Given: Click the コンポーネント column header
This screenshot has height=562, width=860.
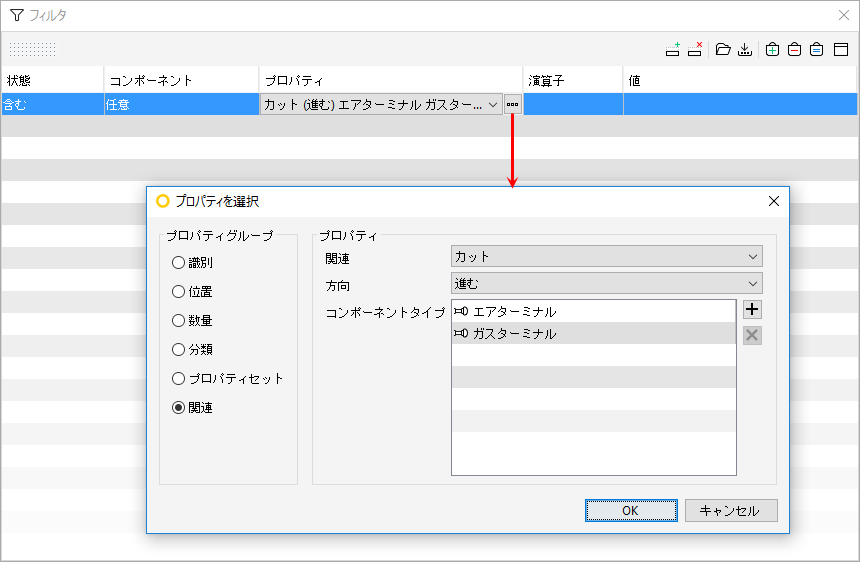Looking at the screenshot, I should click(x=181, y=81).
